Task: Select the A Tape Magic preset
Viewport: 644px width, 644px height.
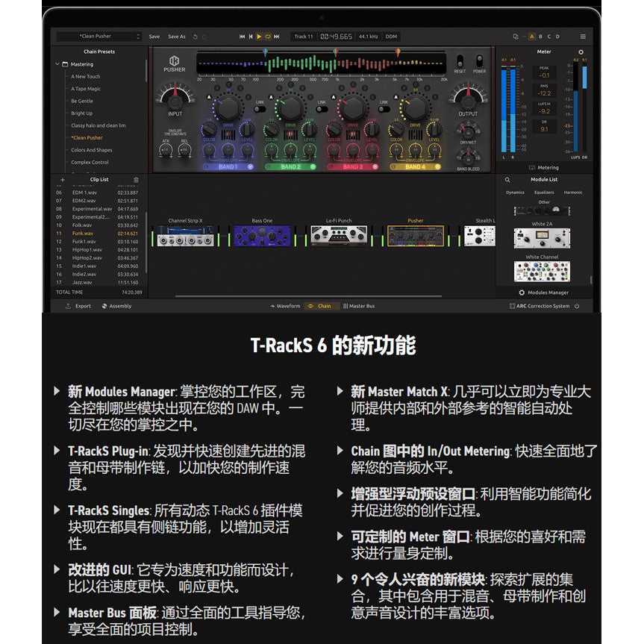Action: click(86, 89)
